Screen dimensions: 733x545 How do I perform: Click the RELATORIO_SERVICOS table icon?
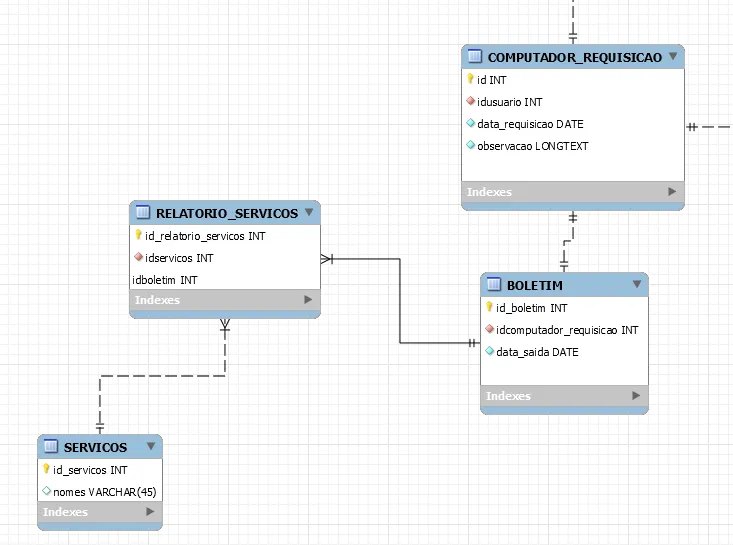pyautogui.click(x=142, y=213)
